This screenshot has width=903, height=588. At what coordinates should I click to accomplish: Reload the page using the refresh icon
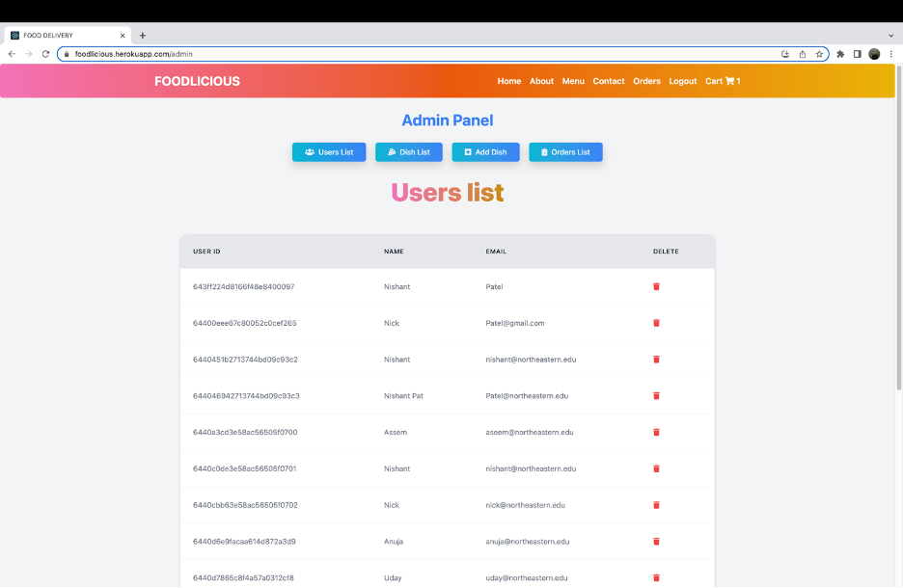click(x=45, y=54)
